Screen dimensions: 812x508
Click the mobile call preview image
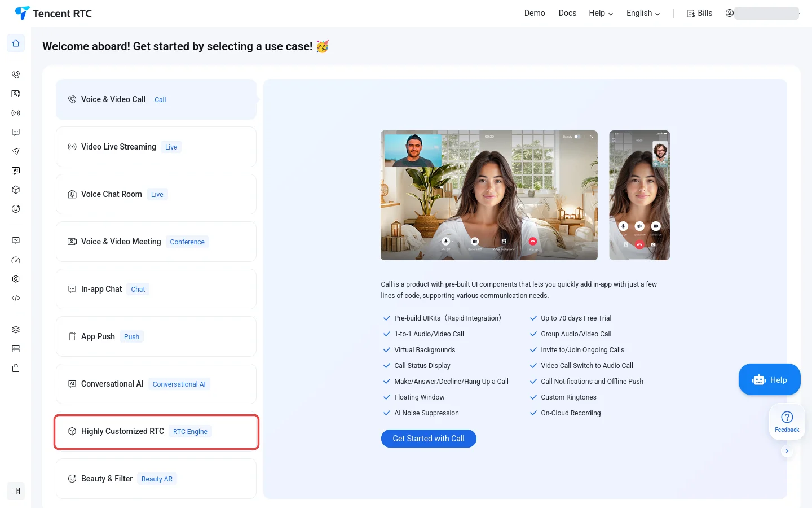[639, 195]
